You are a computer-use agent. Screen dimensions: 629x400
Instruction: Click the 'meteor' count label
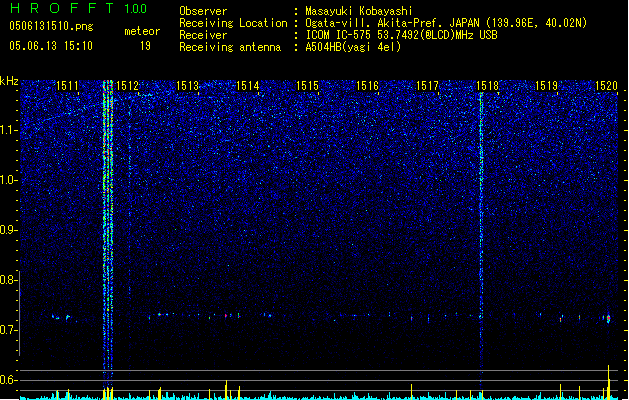click(x=142, y=31)
